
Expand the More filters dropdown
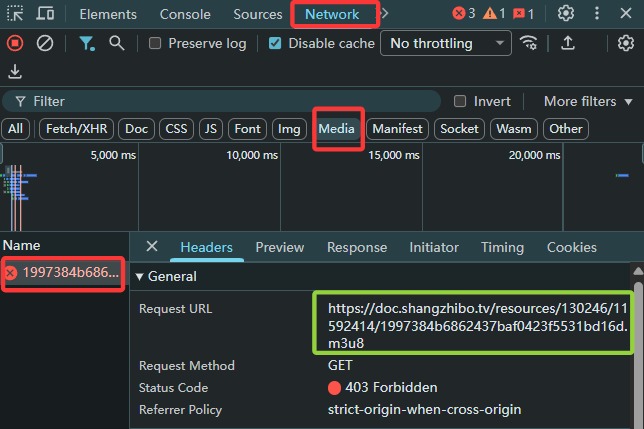point(588,101)
